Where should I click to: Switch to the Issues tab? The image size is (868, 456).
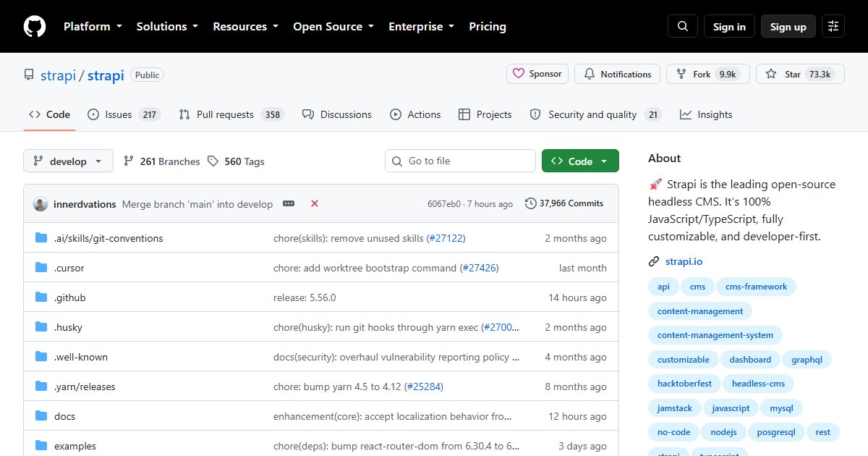pos(124,114)
